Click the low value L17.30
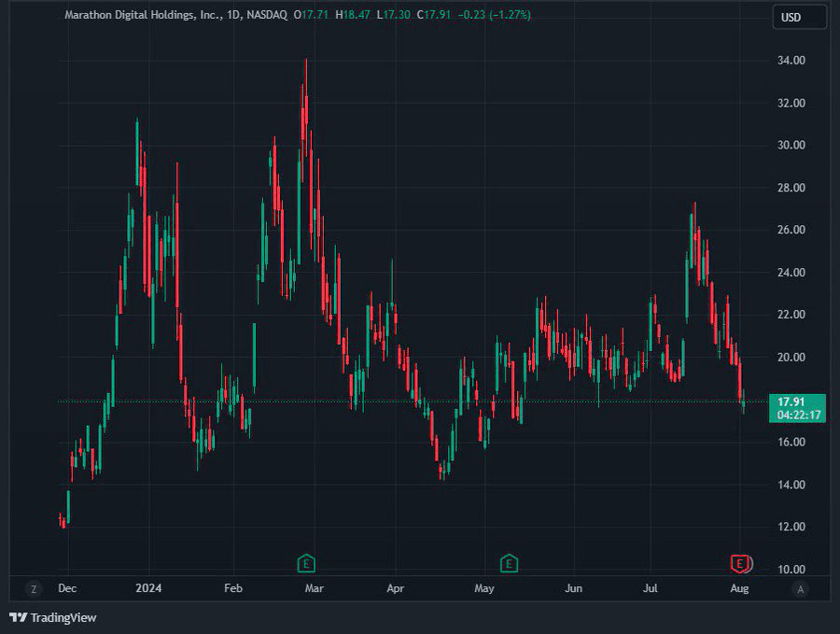The width and height of the screenshot is (840, 634). [x=394, y=15]
